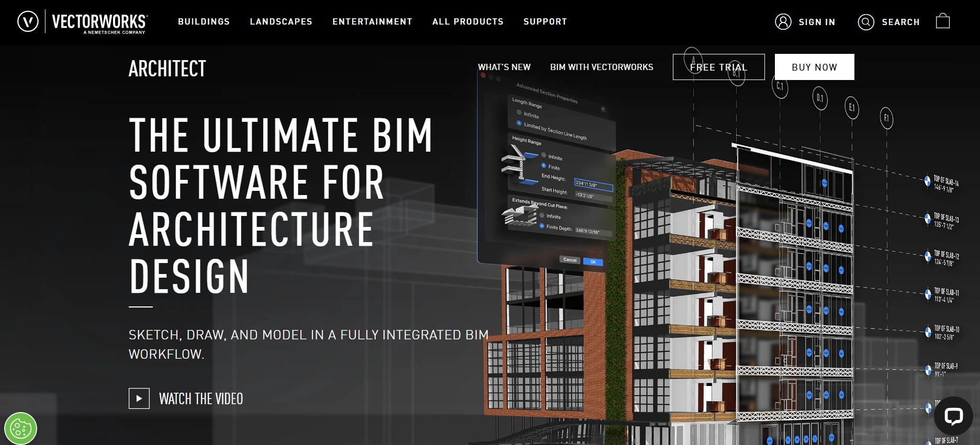Go to What's New section
980x445 pixels.
[x=504, y=67]
